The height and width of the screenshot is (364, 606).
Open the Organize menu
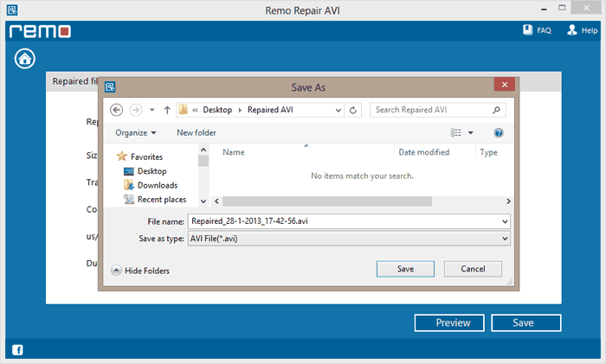136,133
